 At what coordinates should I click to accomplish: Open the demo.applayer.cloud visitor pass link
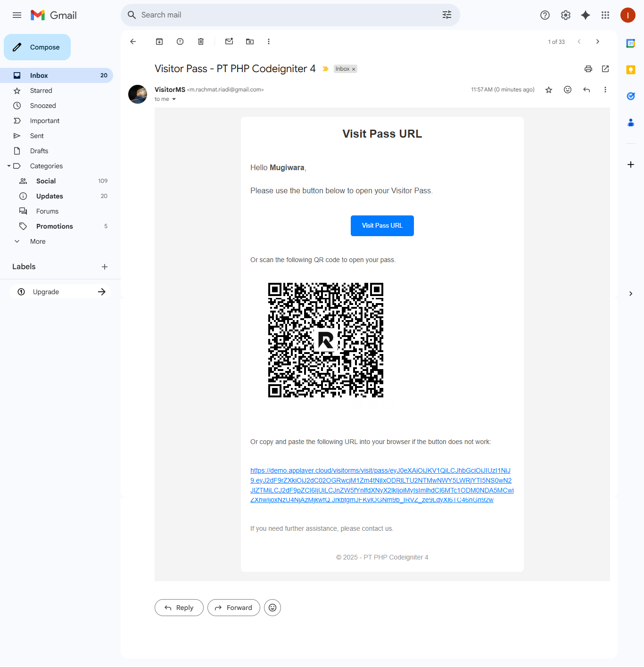382,485
